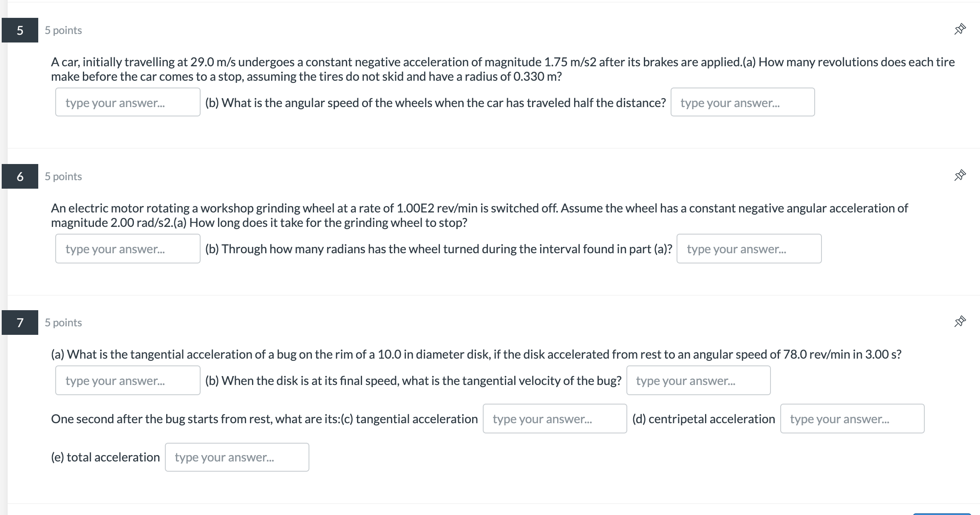Viewport: 980px width, 515px height.
Task: Click the '5 points' label of question 7
Action: [63, 323]
